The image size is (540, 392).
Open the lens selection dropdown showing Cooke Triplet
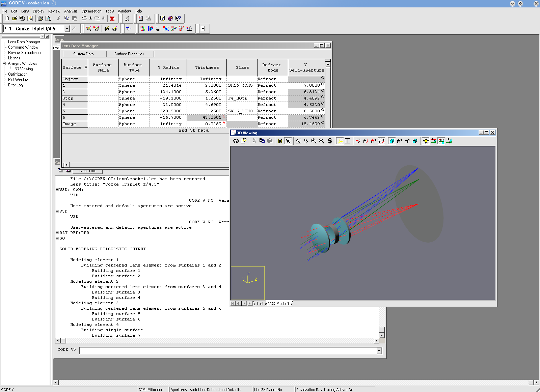pos(67,29)
